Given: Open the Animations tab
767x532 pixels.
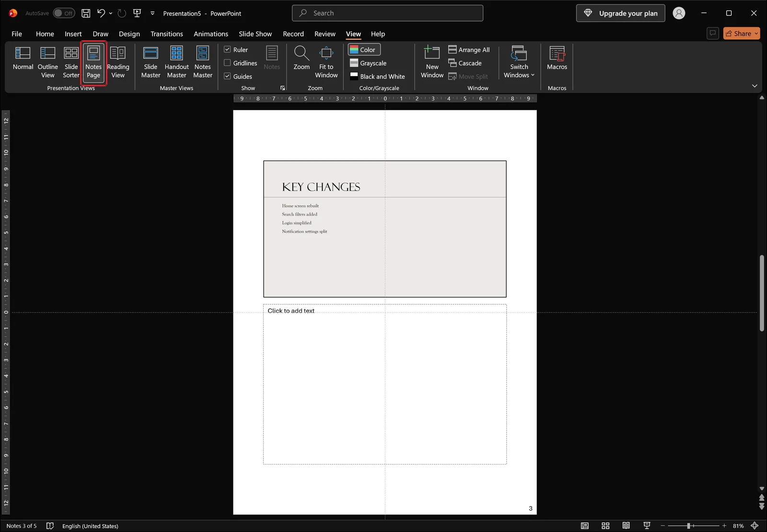Looking at the screenshot, I should 211,34.
